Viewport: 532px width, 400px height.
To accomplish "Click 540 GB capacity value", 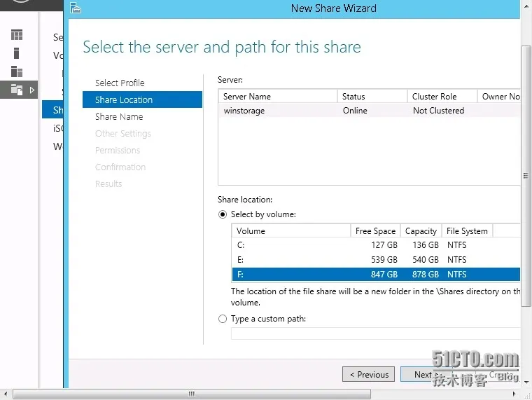I will (x=426, y=260).
